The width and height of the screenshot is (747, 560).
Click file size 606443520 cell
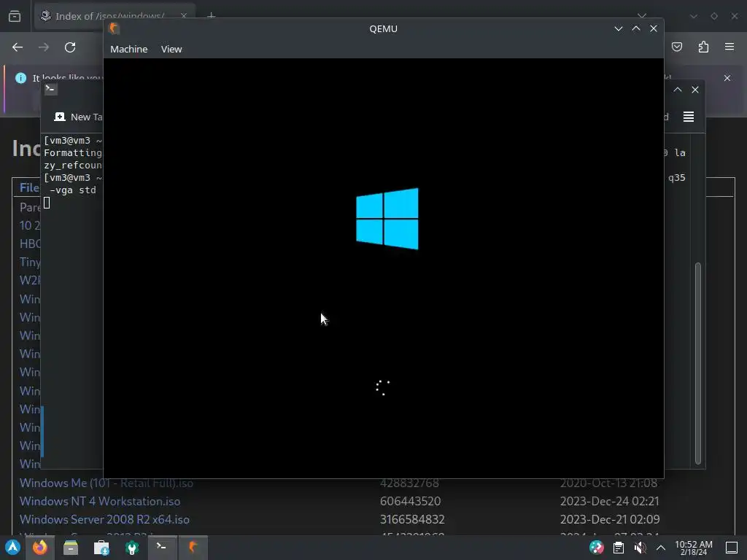point(410,501)
